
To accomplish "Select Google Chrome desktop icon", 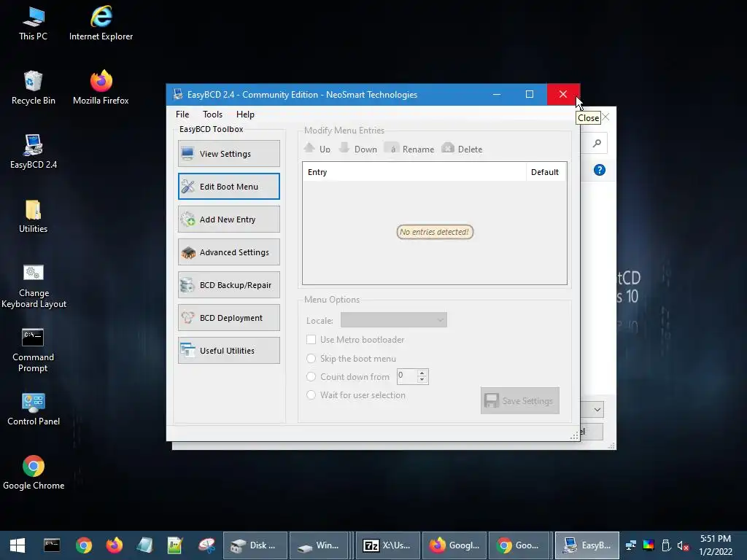I will point(34,472).
